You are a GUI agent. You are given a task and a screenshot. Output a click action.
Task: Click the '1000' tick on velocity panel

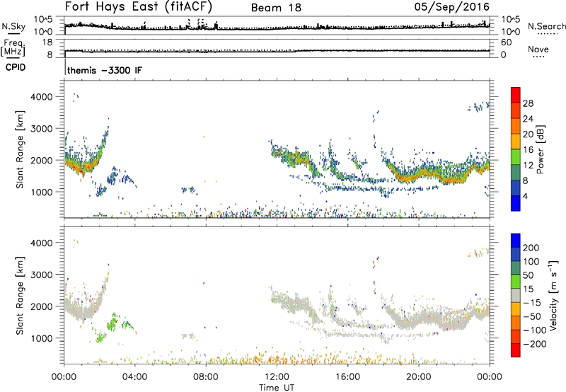click(41, 338)
